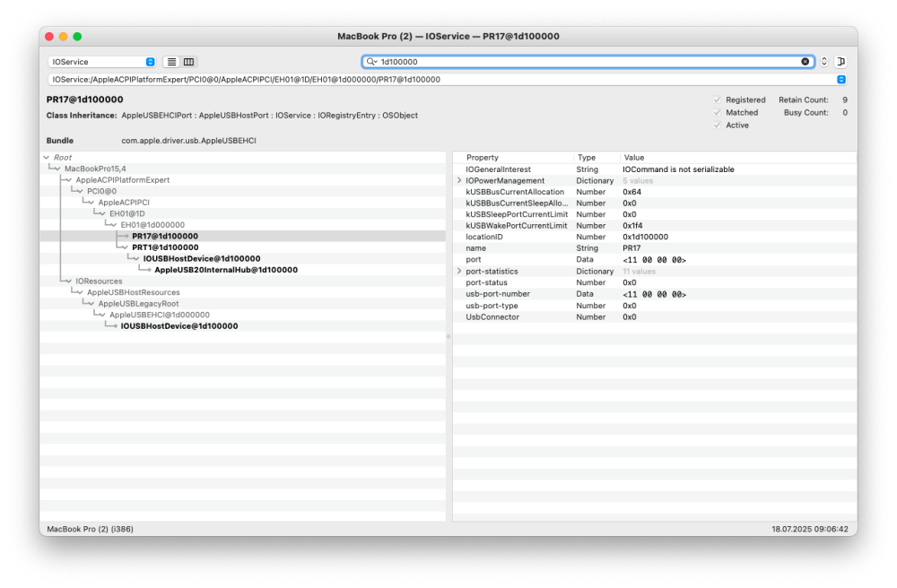
Task: Collapse the PCI0@0 node
Action: [x=80, y=192]
